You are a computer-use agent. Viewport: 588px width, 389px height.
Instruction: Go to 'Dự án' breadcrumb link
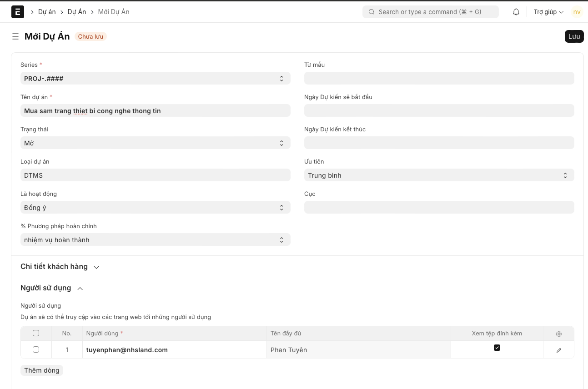[47, 12]
